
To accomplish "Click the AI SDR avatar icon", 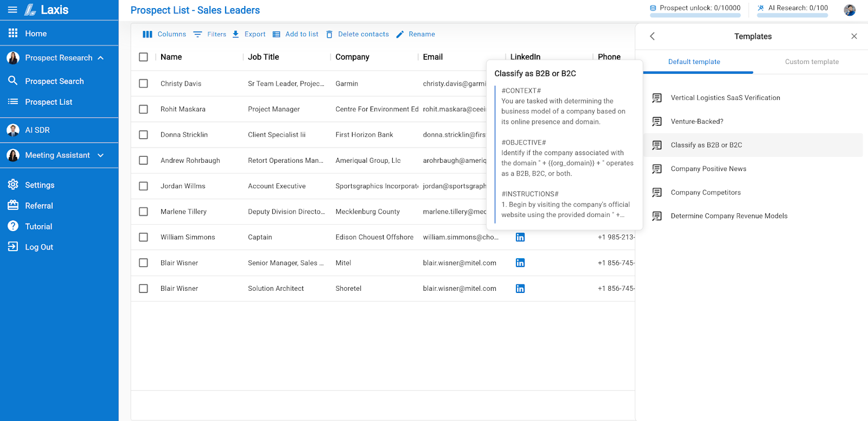I will coord(13,130).
